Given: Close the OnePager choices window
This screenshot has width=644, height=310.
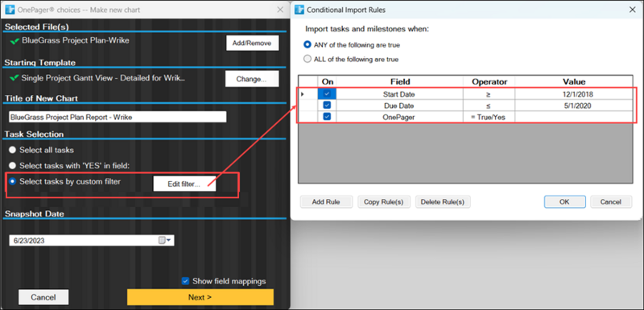Looking at the screenshot, I should [280, 10].
